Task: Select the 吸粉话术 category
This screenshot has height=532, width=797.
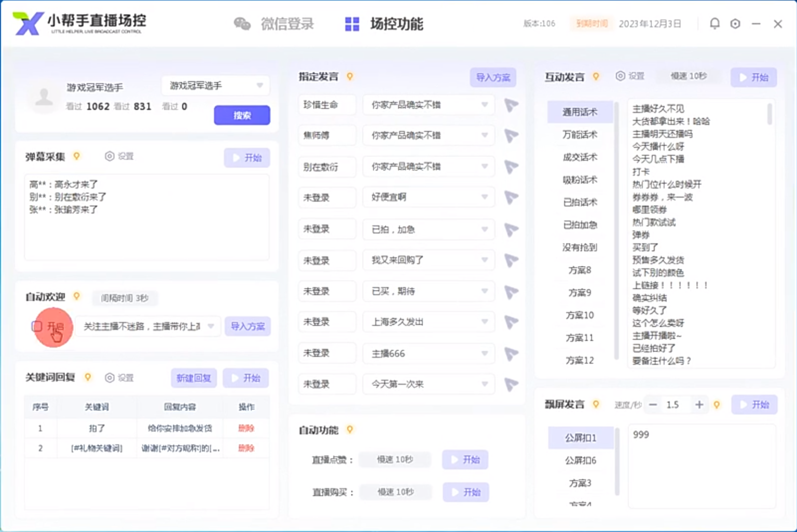Action: coord(580,180)
